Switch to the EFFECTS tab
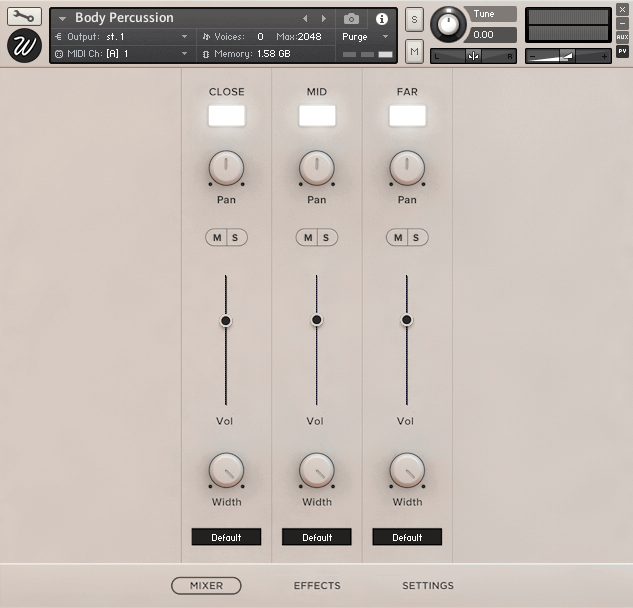The image size is (633, 608). pyautogui.click(x=317, y=586)
